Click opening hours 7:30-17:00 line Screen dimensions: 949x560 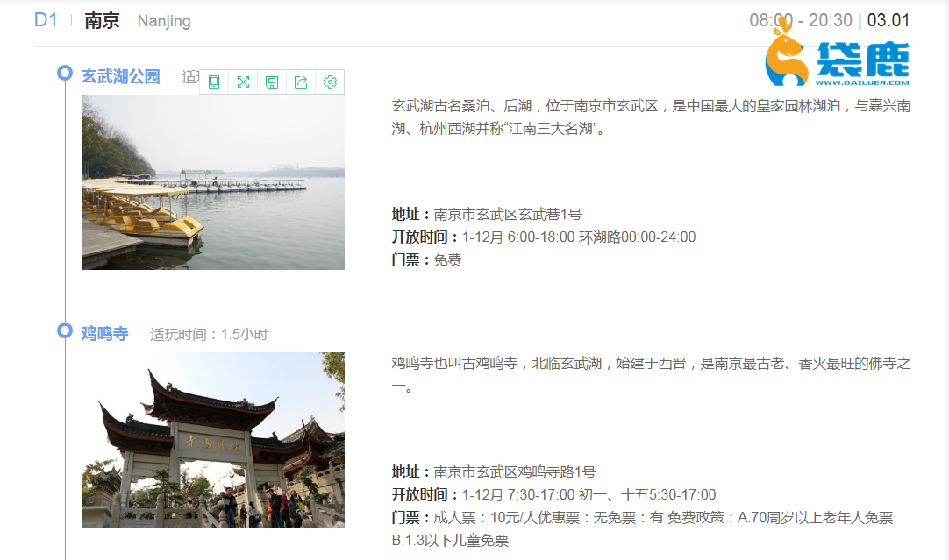pos(553,494)
